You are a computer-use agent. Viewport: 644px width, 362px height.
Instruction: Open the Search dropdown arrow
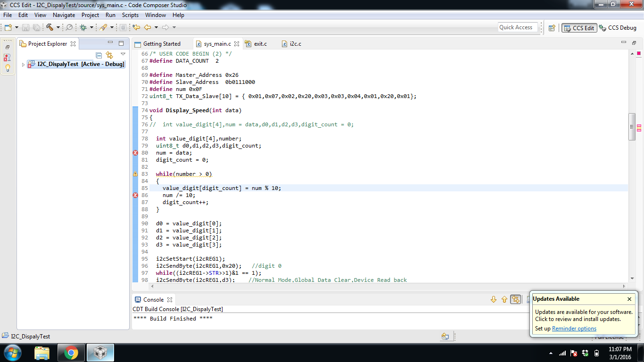(112, 27)
